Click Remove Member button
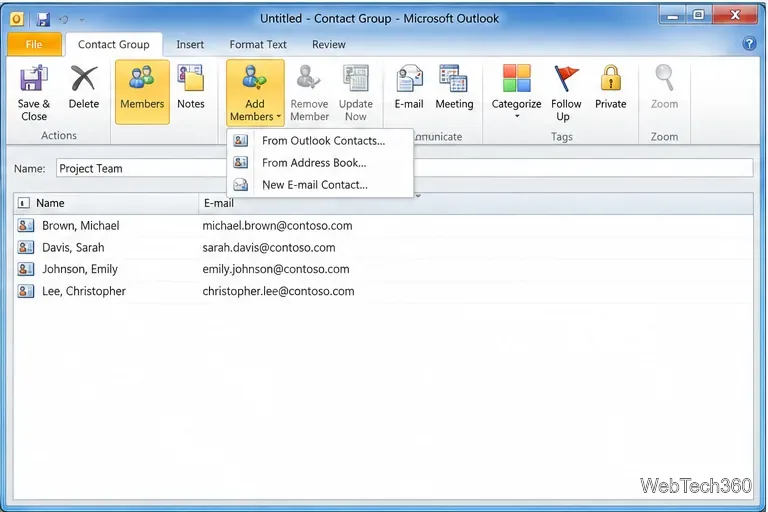Image resolution: width=768 pixels, height=512 pixels. (x=309, y=93)
